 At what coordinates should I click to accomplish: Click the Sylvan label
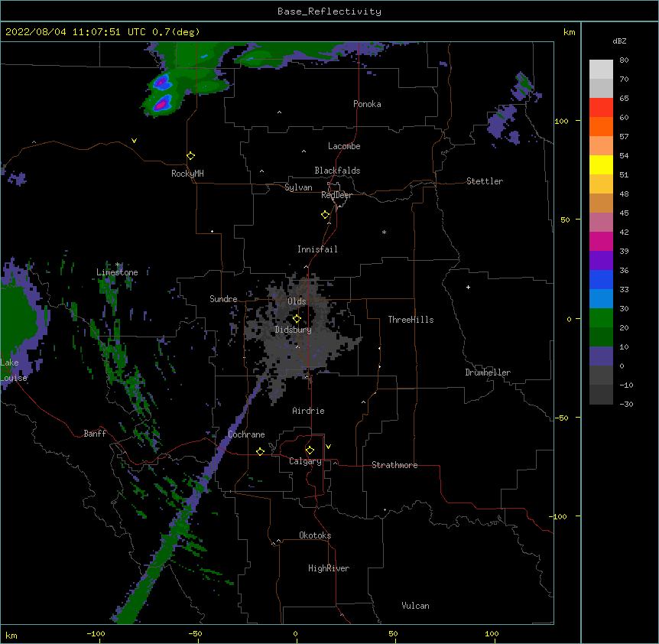coord(298,187)
